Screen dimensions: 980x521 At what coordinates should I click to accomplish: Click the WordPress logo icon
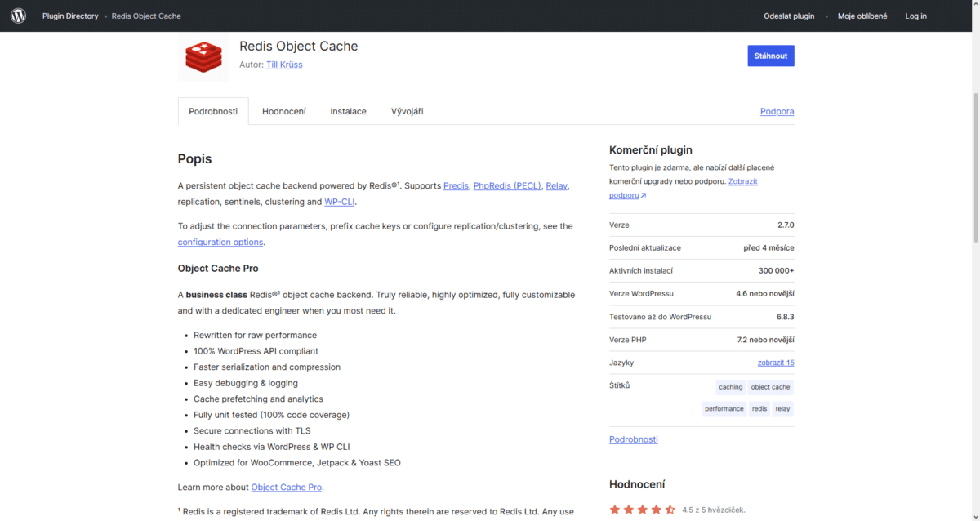click(18, 16)
